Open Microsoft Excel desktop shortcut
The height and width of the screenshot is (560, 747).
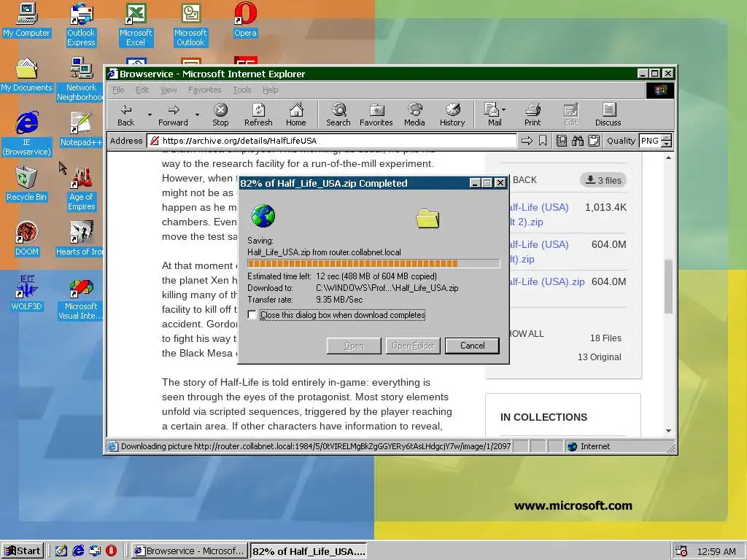pyautogui.click(x=136, y=25)
